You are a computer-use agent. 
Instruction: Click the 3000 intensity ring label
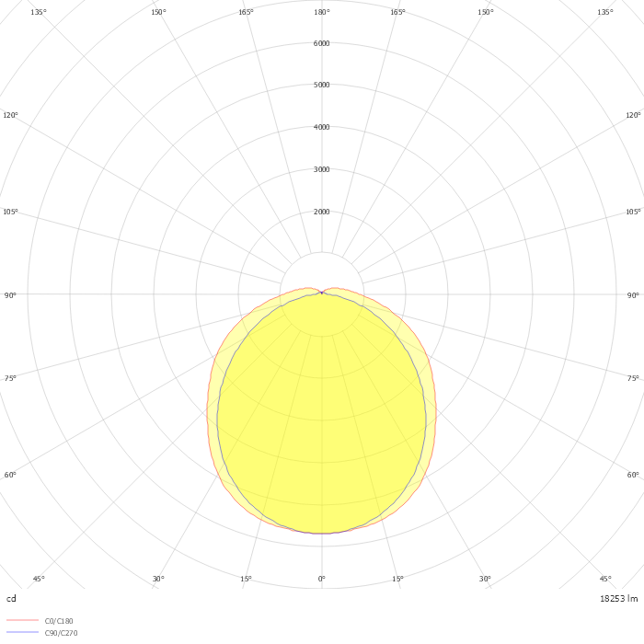(x=322, y=169)
